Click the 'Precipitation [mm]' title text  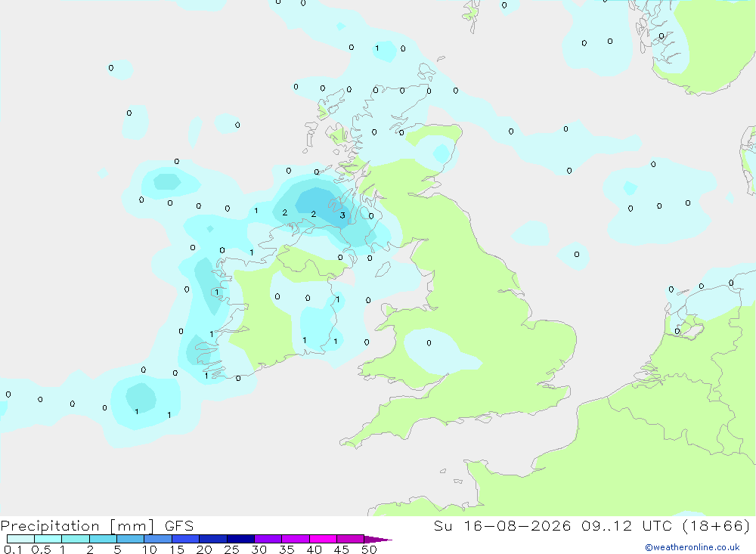pos(77,526)
